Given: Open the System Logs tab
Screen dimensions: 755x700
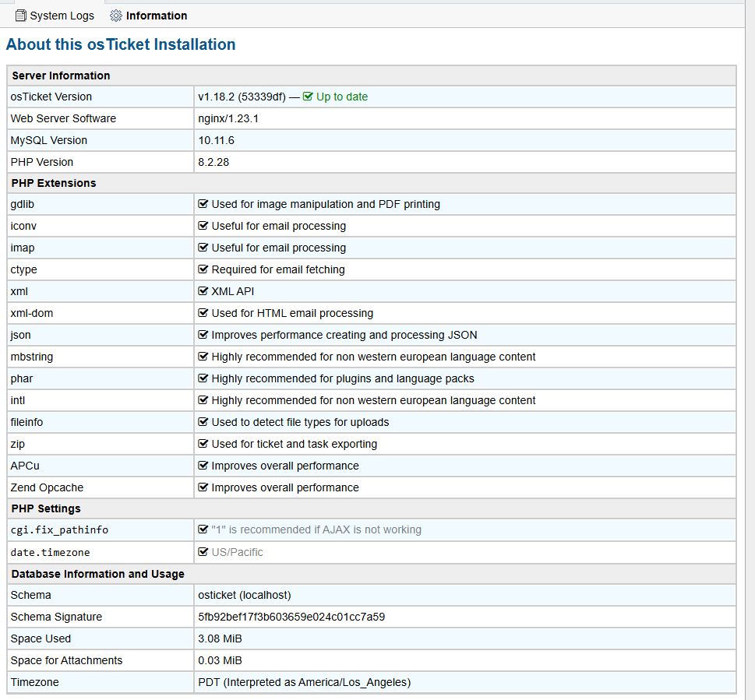Looking at the screenshot, I should coord(55,16).
